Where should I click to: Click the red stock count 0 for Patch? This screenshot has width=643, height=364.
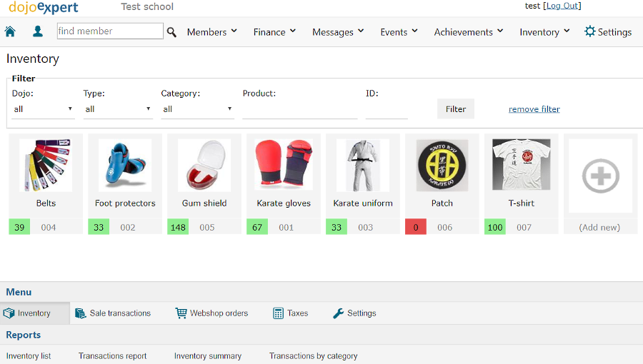click(x=415, y=227)
